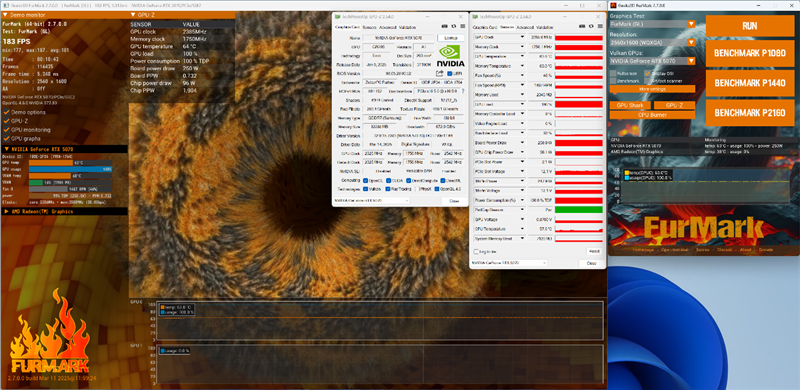Viewport: 800px width, 390px height.
Task: Click the refresh icon in left GPU-Z window
Action: pos(454,27)
